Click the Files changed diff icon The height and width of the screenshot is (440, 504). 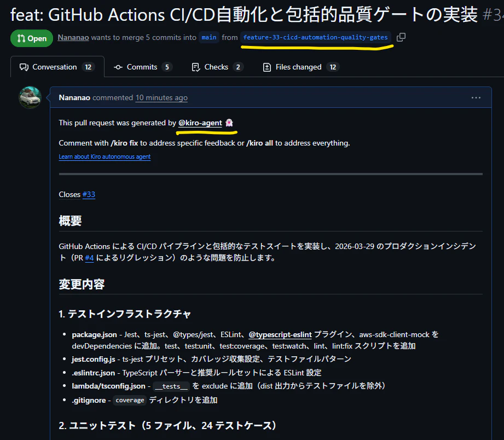pos(267,67)
